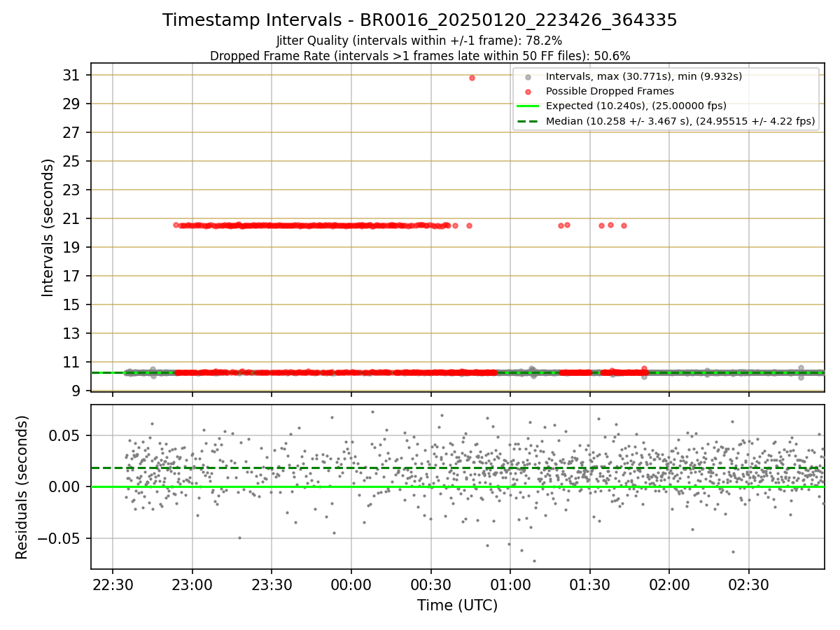Viewport: 840px width, 630px height.
Task: Click the x-axis tick label "02:00"
Action: tap(669, 584)
